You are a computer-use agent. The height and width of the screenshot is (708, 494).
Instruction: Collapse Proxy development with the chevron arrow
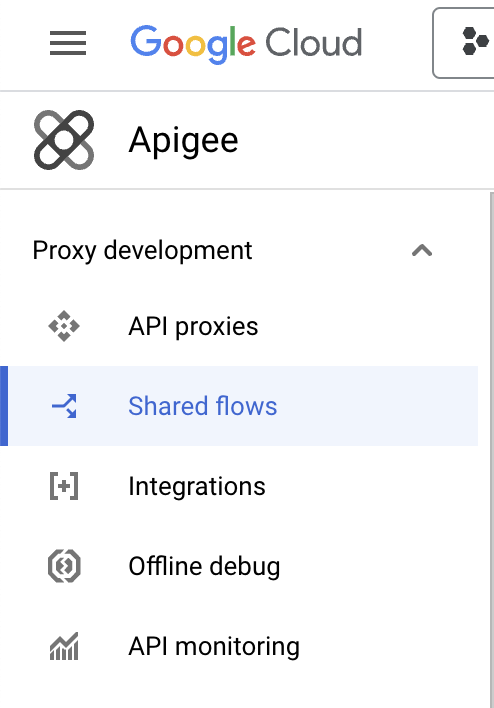[x=422, y=250]
